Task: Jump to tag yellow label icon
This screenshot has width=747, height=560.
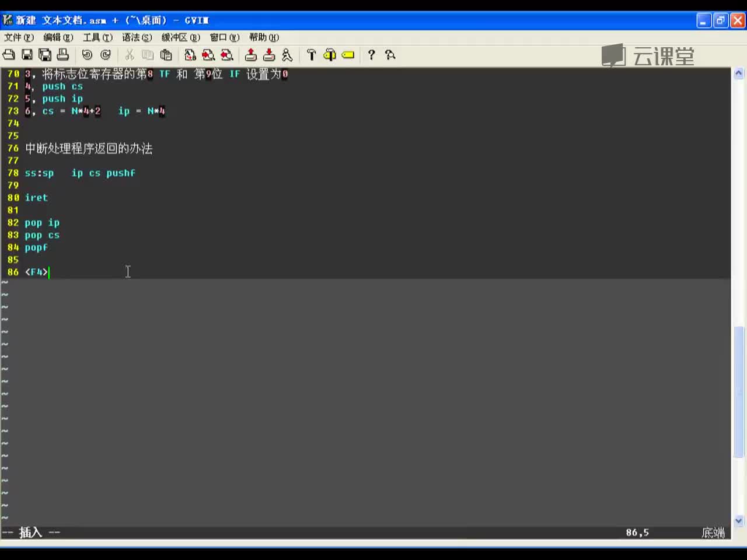Action: [x=348, y=55]
